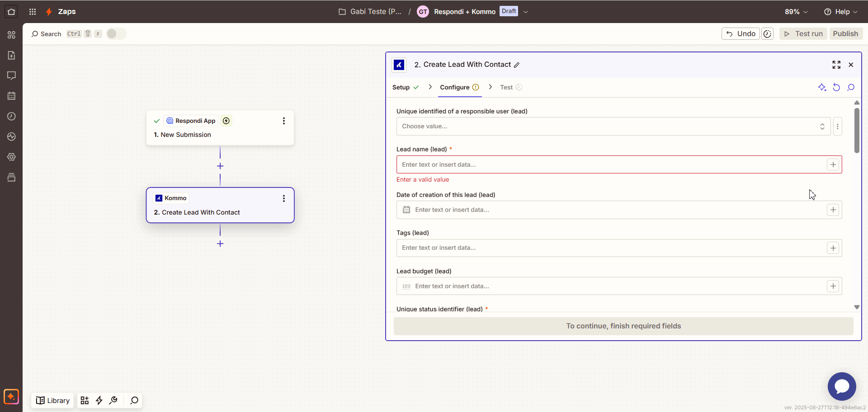Open kebab menu on Kommo step
Viewport: 868px width, 412px height.
[283, 198]
